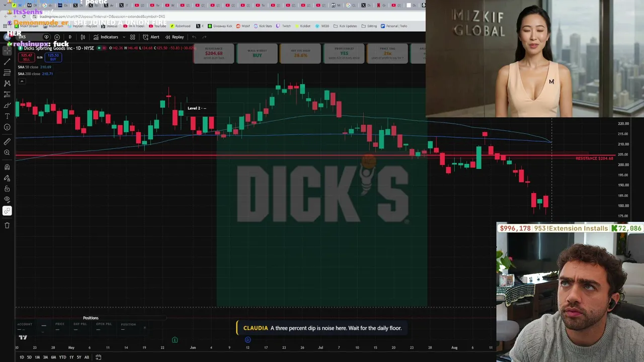
Task: Collapse the indicator legend chevron
Action: pos(22,81)
